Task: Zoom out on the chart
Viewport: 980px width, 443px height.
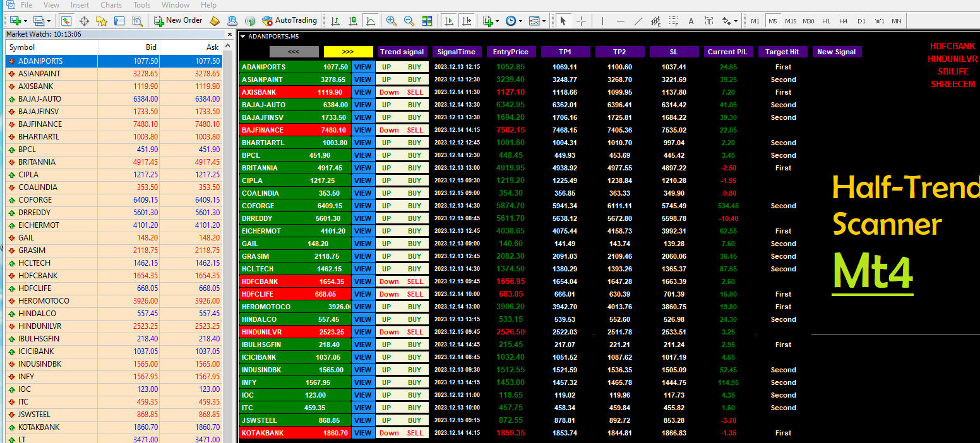Action: [409, 21]
